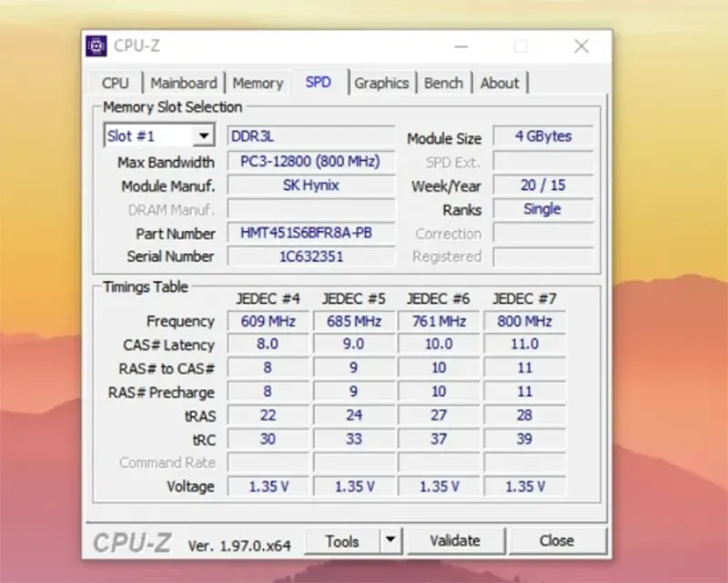Screen dimensions: 728x583
Task: Click CAS# Latency value 10.0
Action: [x=440, y=344]
